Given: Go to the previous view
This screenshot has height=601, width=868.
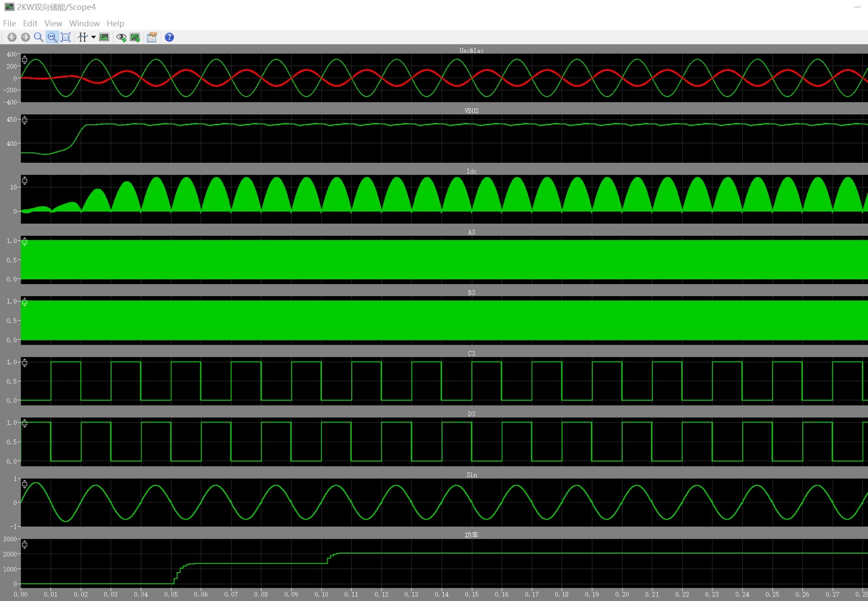Looking at the screenshot, I should click(x=12, y=38).
